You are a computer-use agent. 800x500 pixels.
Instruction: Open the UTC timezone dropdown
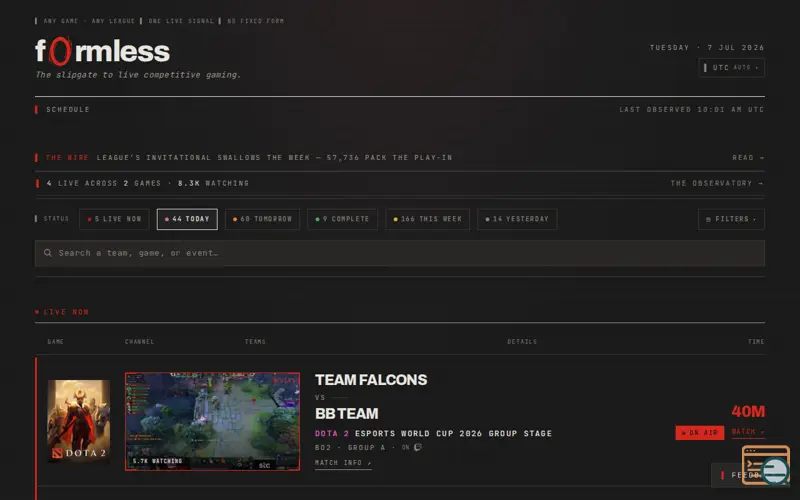(x=731, y=67)
